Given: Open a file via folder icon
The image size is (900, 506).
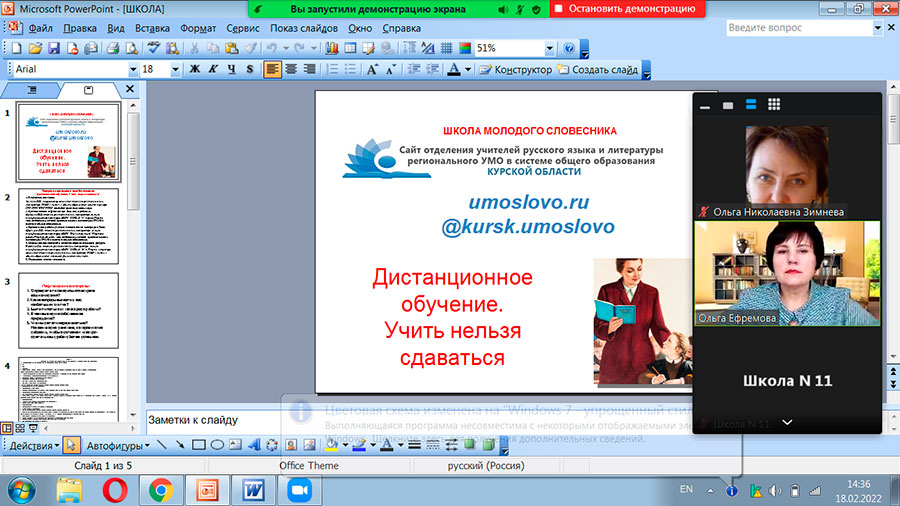Looking at the screenshot, I should coord(35,49).
